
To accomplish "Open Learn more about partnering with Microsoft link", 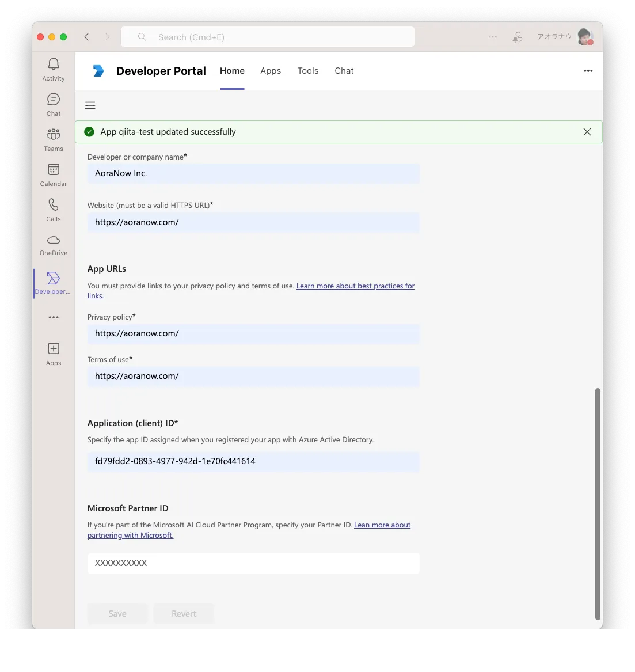I will coord(382,525).
